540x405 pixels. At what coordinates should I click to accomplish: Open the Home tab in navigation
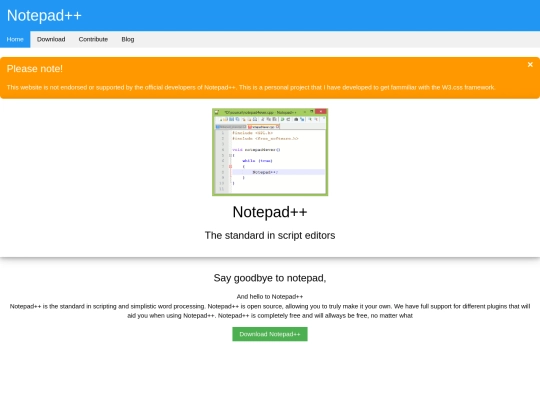15,39
